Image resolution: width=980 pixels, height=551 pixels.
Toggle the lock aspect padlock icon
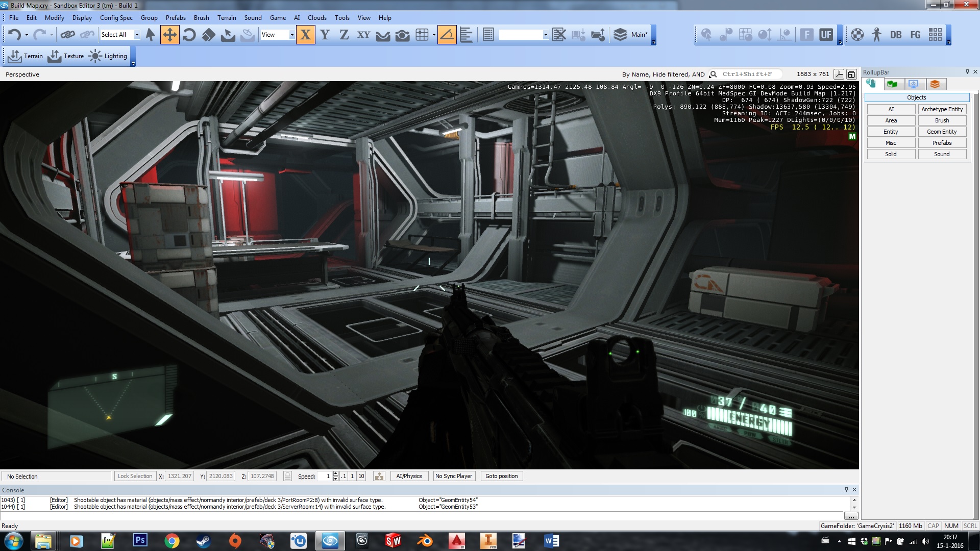287,476
